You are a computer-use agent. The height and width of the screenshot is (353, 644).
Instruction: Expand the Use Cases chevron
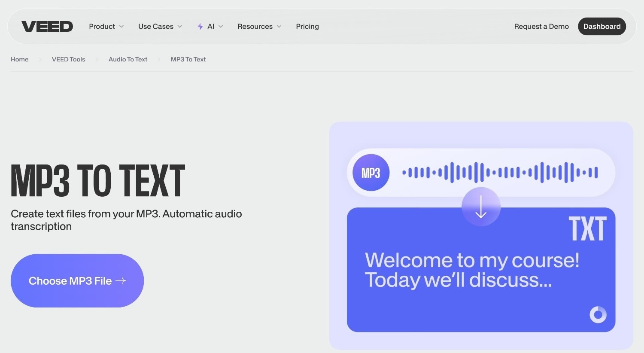[x=180, y=27]
